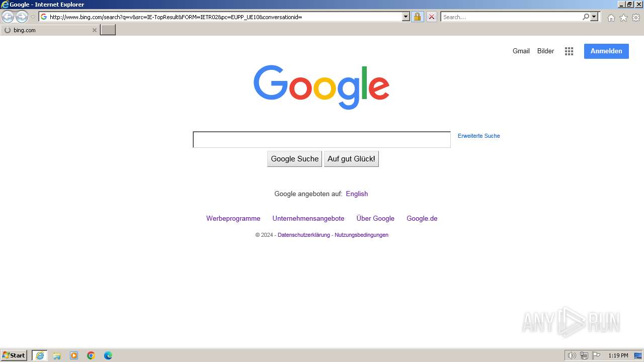The width and height of the screenshot is (644, 362).
Task: Switch language to English link
Action: 357,194
